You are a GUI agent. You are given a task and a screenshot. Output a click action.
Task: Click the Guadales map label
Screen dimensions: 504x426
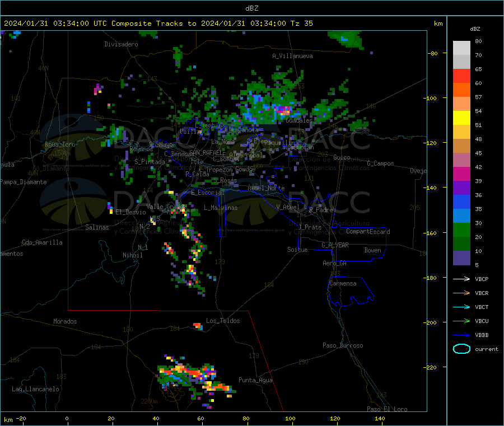coord(299,120)
